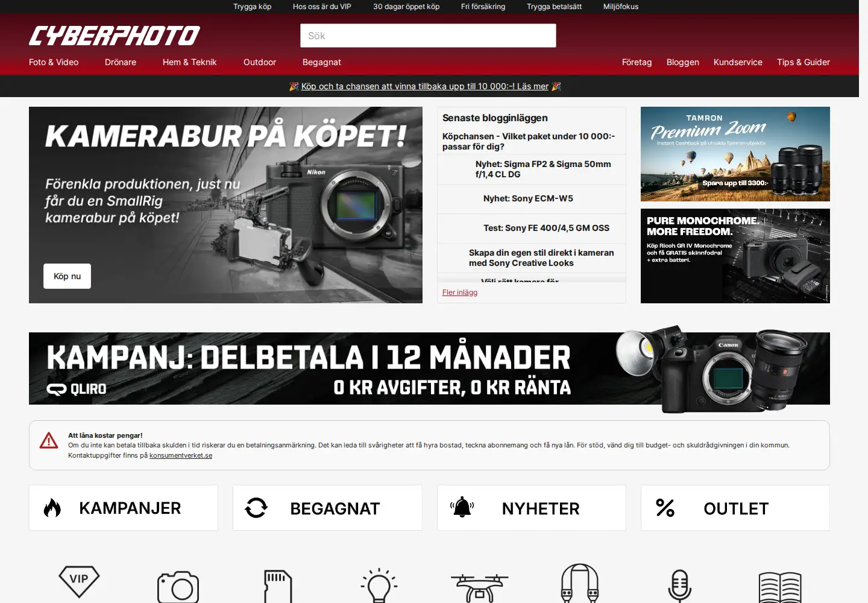Image resolution: width=868 pixels, height=603 pixels.
Task: Open the Tamron Premium Zoom banner
Action: [x=735, y=154]
